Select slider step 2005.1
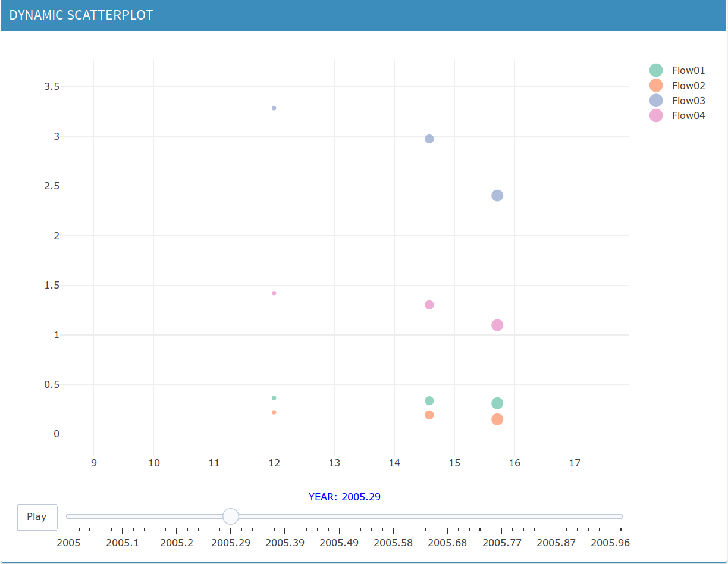The image size is (728, 564). 122,542
